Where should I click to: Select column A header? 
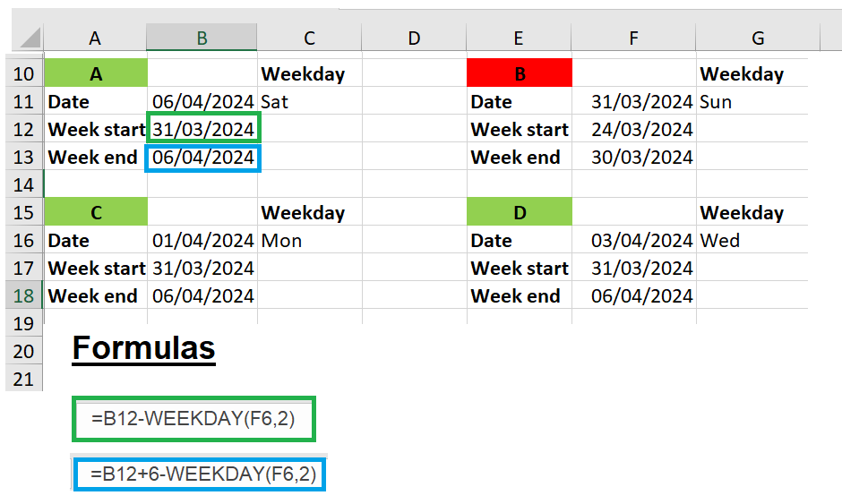(95, 38)
